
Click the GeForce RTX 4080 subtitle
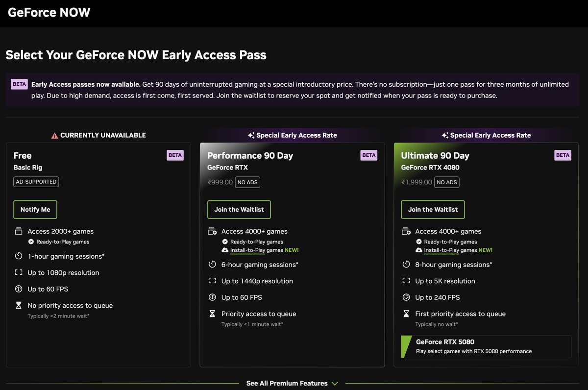point(430,168)
